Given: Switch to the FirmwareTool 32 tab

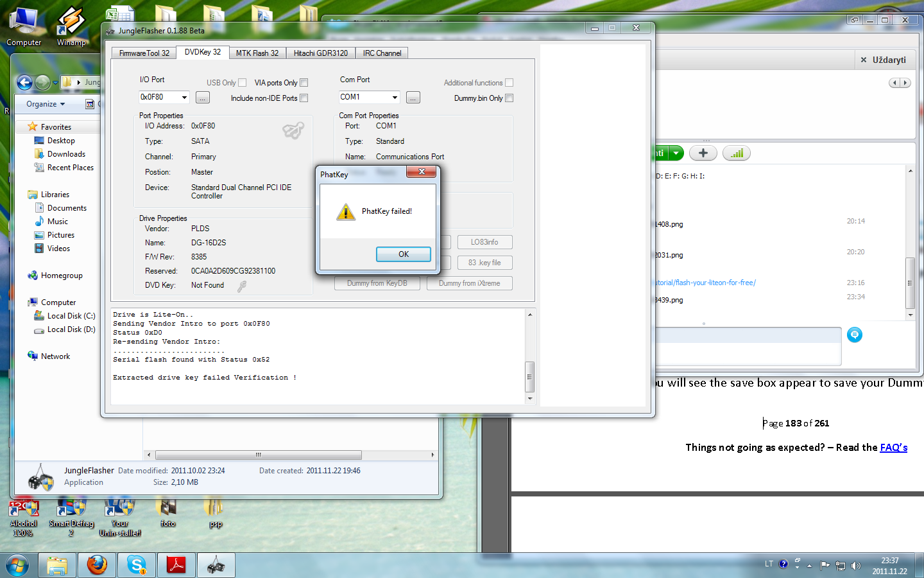Looking at the screenshot, I should (x=144, y=53).
